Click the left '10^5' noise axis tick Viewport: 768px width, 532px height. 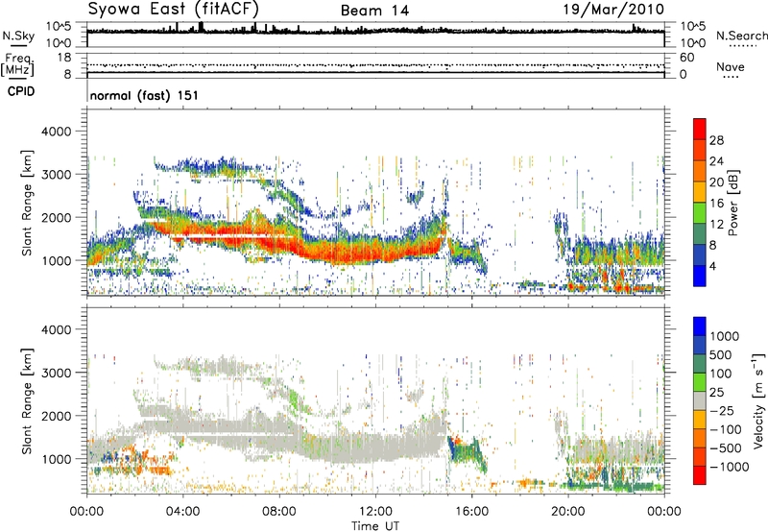[59, 27]
